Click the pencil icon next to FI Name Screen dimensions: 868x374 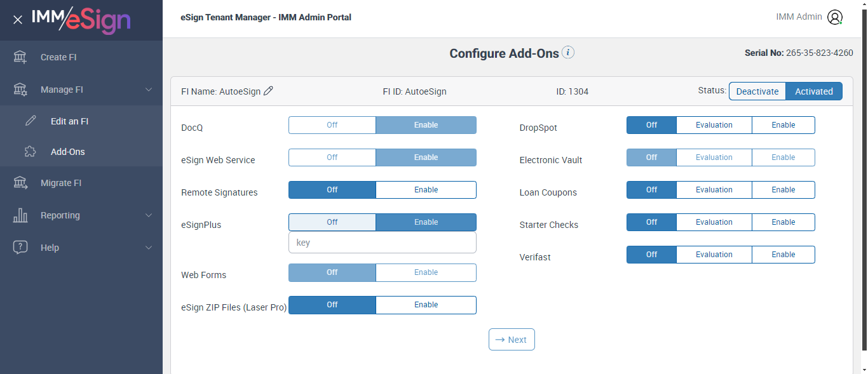click(268, 91)
